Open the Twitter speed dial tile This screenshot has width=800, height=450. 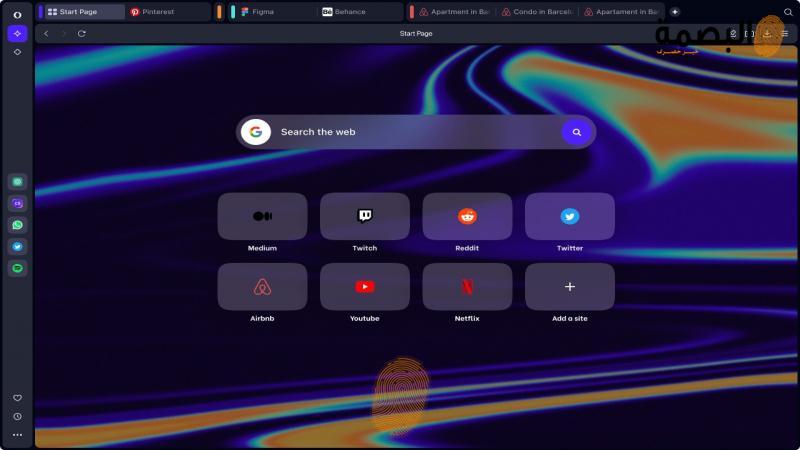coord(570,216)
